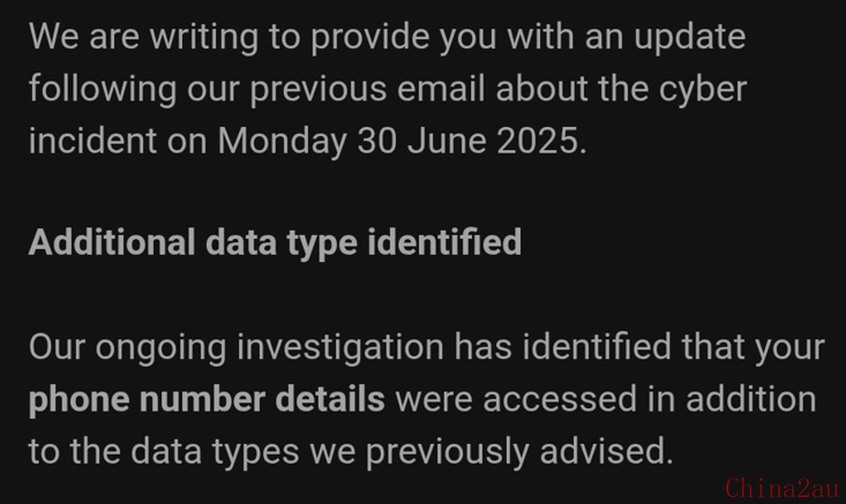Click the word 'Additional' in the heading

click(x=112, y=242)
